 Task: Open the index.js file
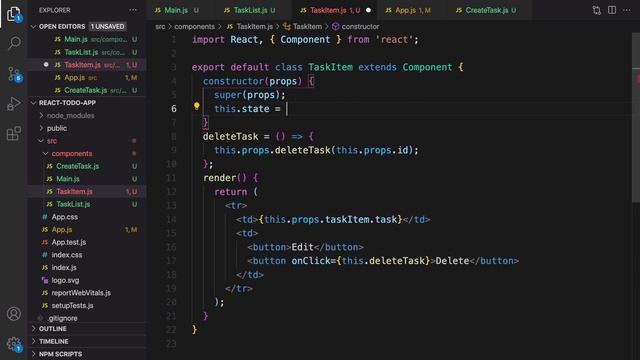(x=87, y=267)
